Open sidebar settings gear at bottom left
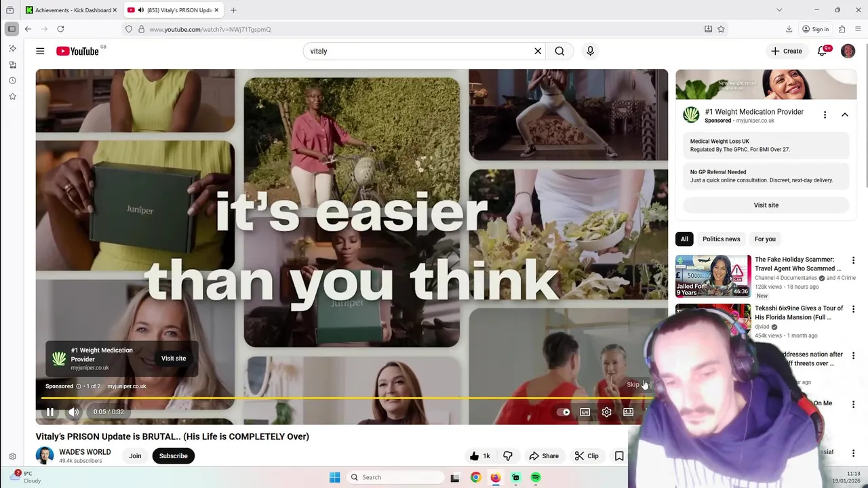This screenshot has height=488, width=868. pyautogui.click(x=12, y=457)
